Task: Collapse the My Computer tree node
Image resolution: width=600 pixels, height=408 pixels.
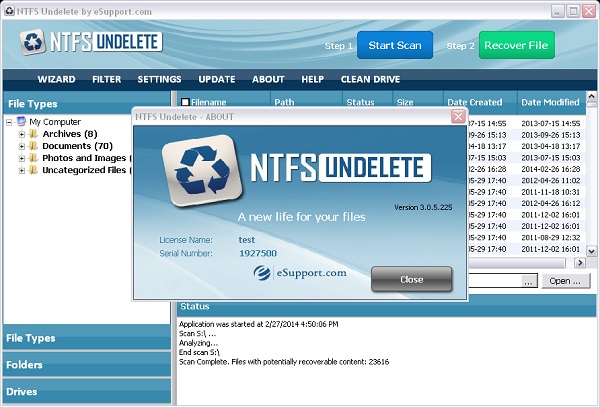Action: click(x=9, y=122)
